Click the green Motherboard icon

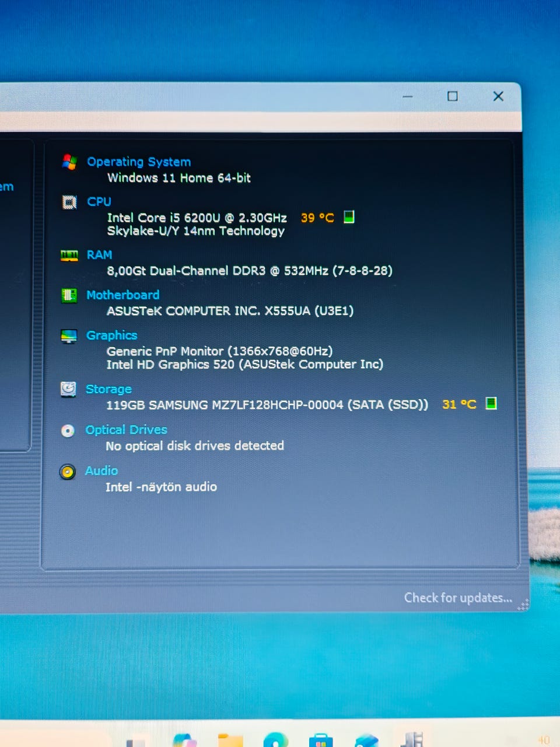pos(69,295)
